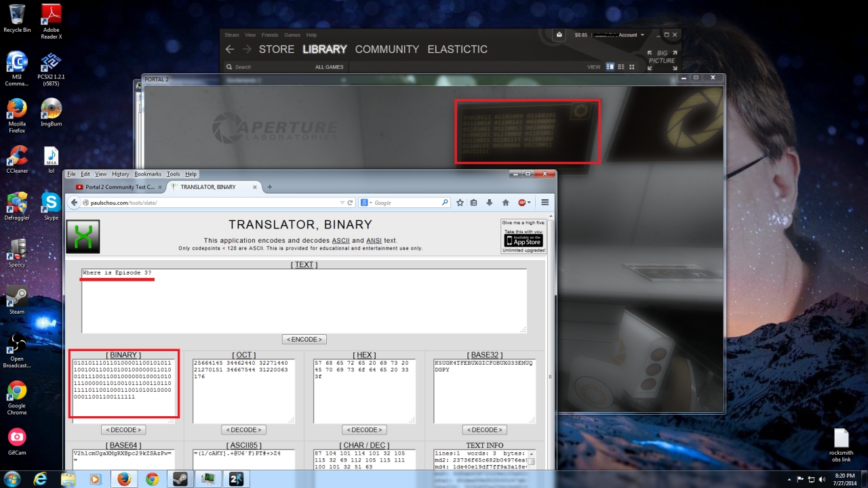The height and width of the screenshot is (488, 868).
Task: Follow the ANSI link
Action: click(x=374, y=241)
